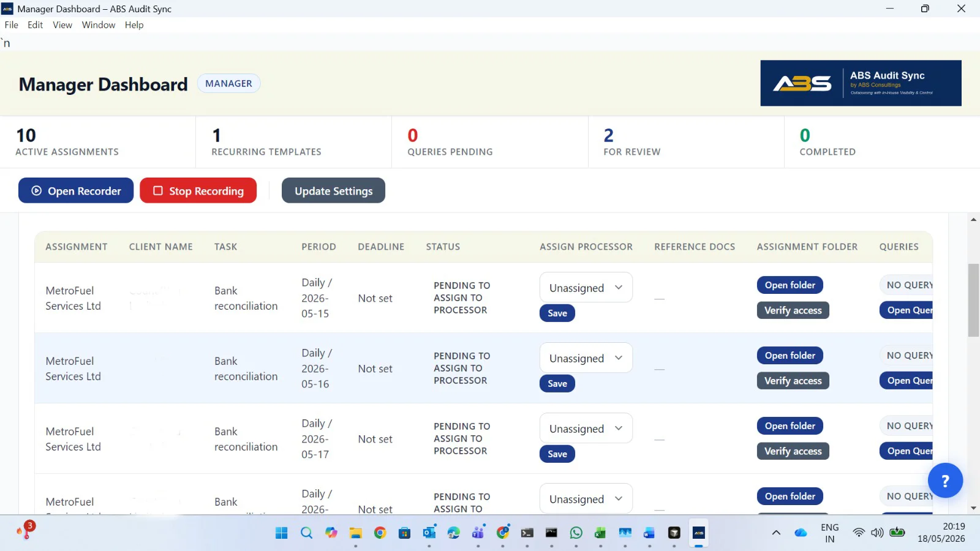980x551 pixels.
Task: Click the scrollbar up arrow
Action: tap(973, 219)
